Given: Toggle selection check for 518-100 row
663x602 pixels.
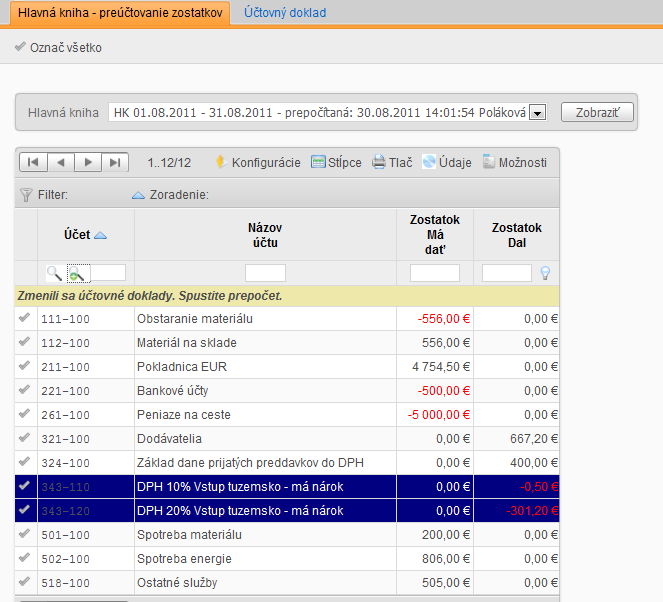Looking at the screenshot, I should pyautogui.click(x=25, y=582).
